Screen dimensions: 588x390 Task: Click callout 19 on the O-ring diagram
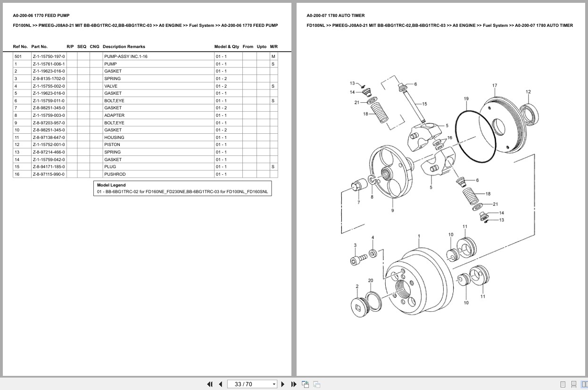466,99
